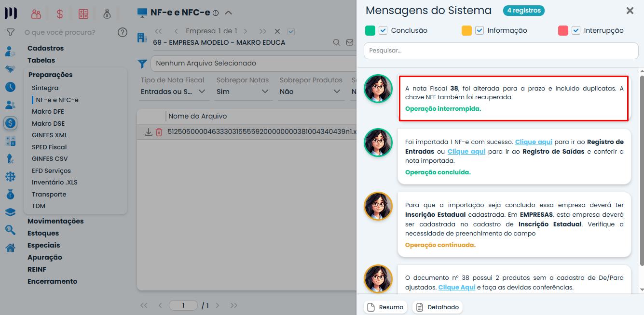
Task: Select Makro DFE under Preparações
Action: [x=48, y=112]
